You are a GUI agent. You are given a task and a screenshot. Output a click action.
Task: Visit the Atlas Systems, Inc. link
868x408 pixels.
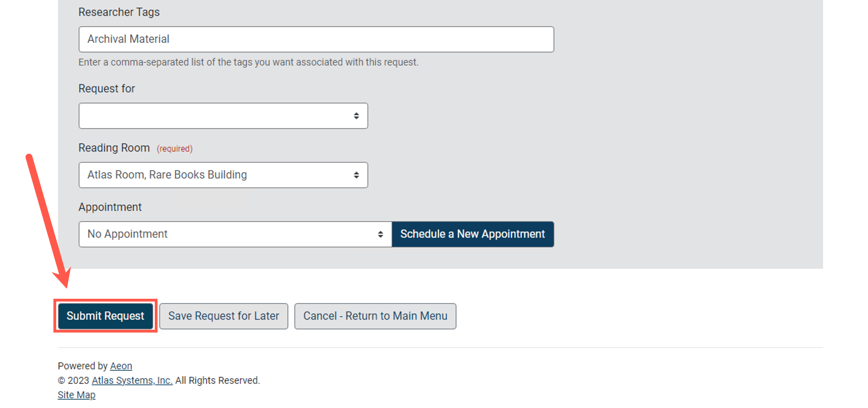tap(131, 380)
